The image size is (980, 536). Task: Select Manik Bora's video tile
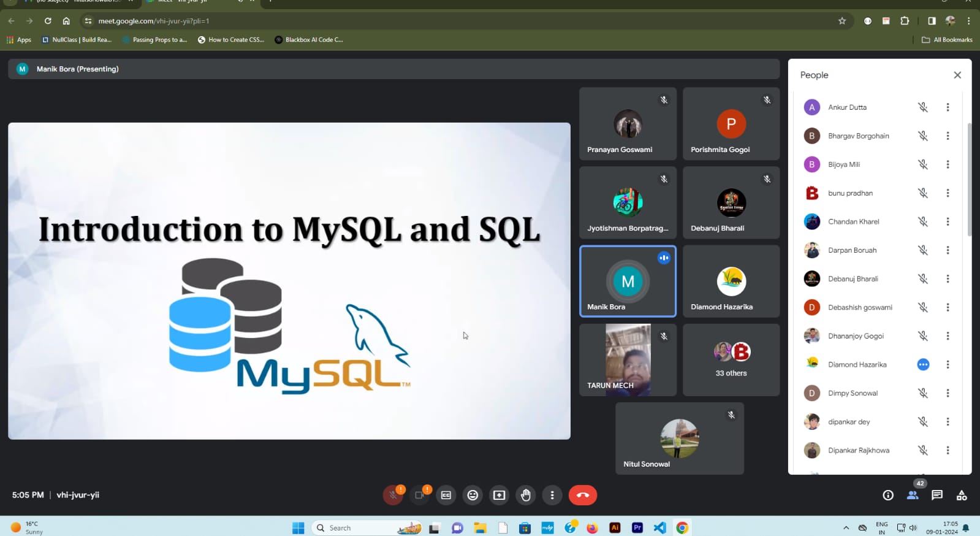(628, 281)
